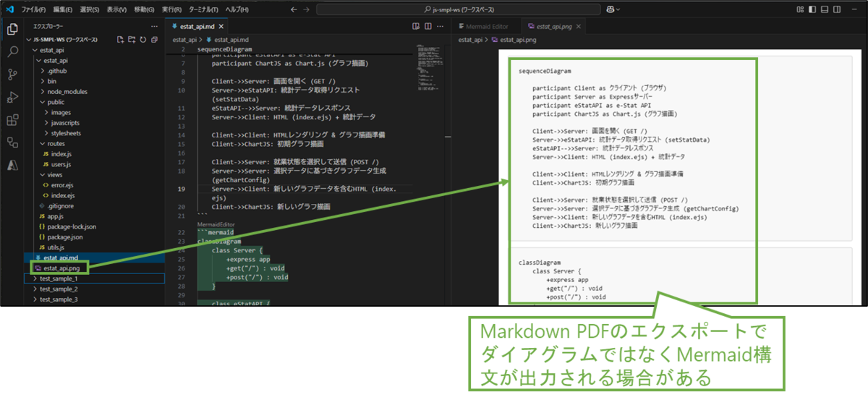Viewport: 868px width, 400px height.
Task: Open the Explorer view in activity bar
Action: pyautogui.click(x=12, y=30)
